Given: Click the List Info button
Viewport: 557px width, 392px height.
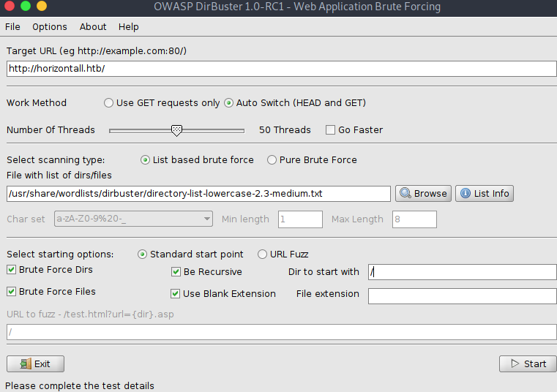Looking at the screenshot, I should click(x=485, y=194).
